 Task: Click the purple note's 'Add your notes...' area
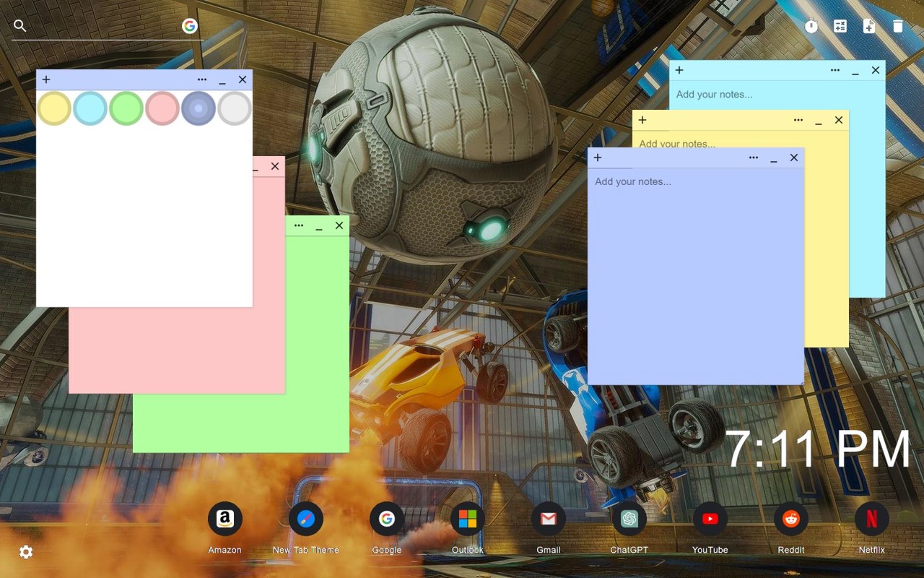coord(696,276)
